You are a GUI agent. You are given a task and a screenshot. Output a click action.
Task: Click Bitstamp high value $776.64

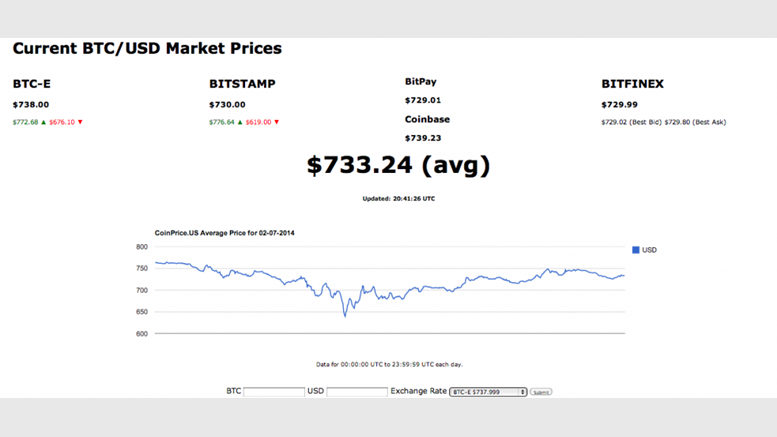click(222, 122)
